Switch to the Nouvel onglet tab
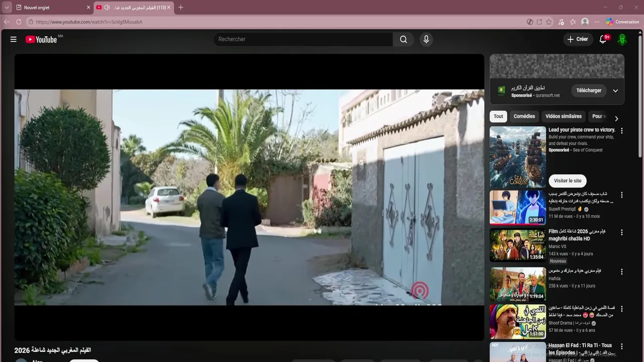Image resolution: width=644 pixels, height=362 pixels. click(x=52, y=8)
